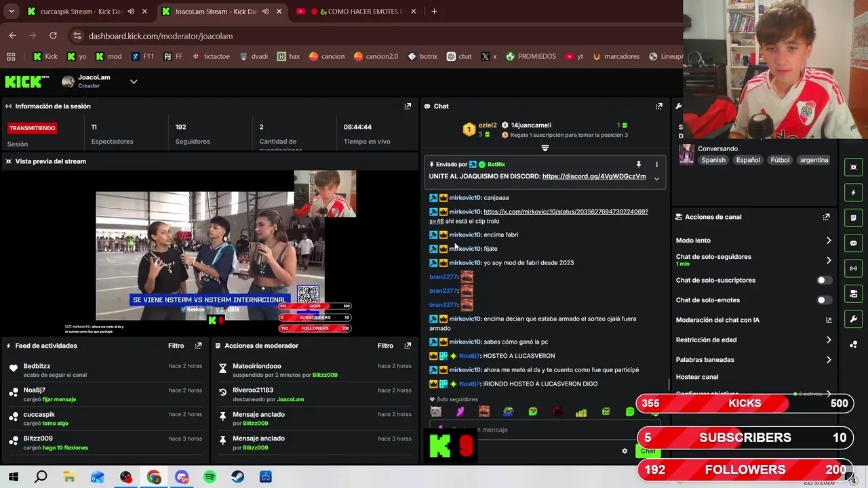Open the Discord invite link in pinned message
The width and height of the screenshot is (868, 488).
(594, 176)
